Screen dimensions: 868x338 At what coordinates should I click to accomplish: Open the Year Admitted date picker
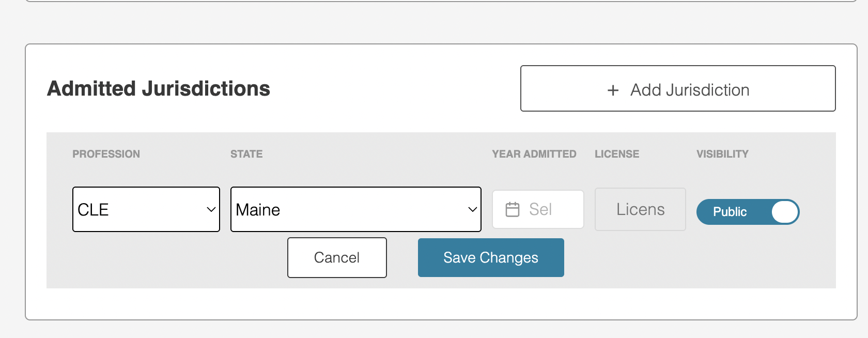[x=538, y=209]
